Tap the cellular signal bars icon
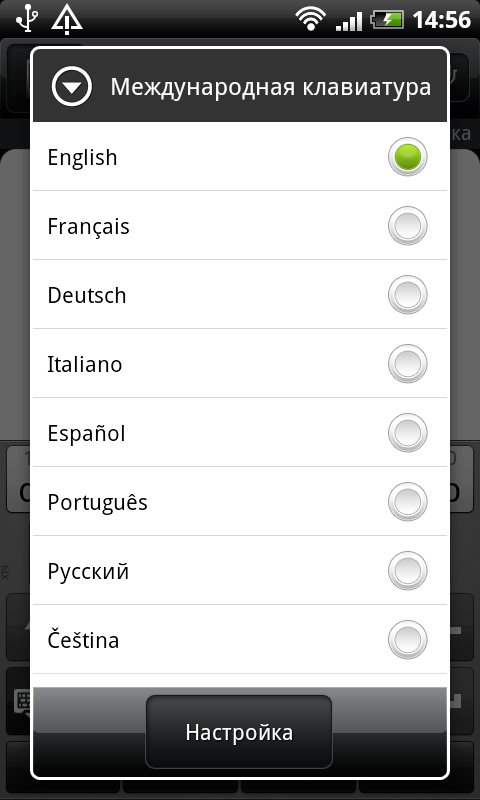The width and height of the screenshot is (480, 800). pyautogui.click(x=349, y=21)
